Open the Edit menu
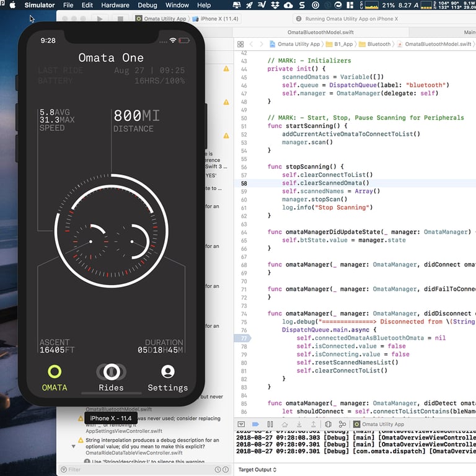Viewport: 476px width, 476px height. 87,5
